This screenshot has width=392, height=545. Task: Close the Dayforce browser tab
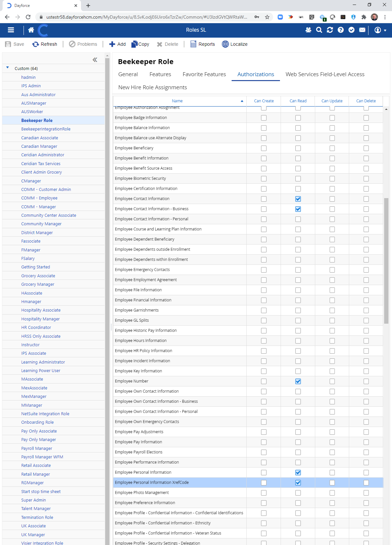(x=76, y=6)
